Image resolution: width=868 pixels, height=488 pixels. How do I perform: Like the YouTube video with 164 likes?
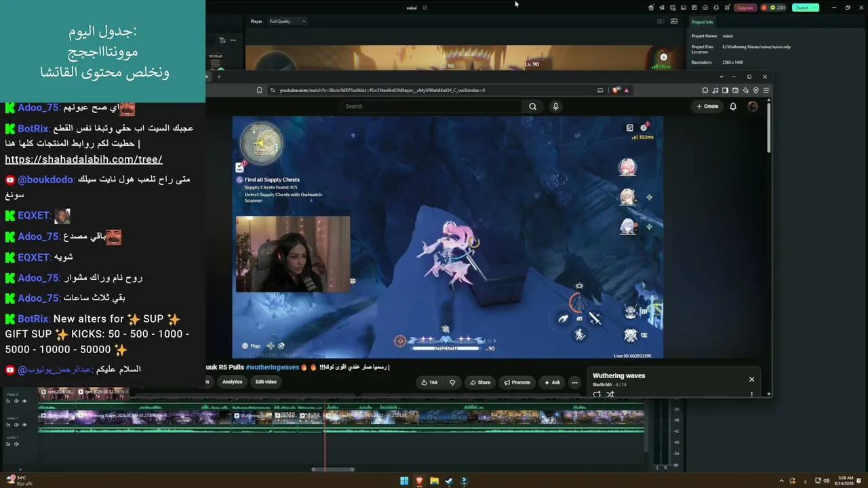429,382
